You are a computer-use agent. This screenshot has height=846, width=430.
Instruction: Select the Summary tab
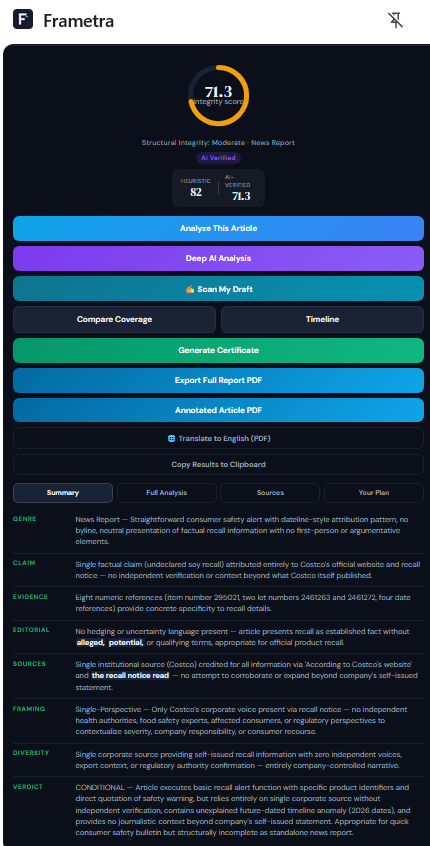pyautogui.click(x=63, y=493)
